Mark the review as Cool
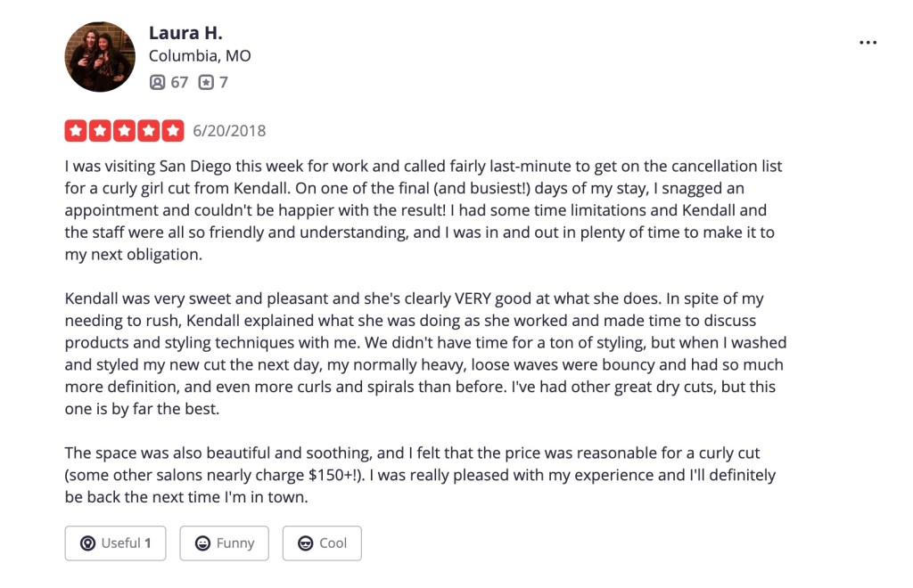Screen dimensions: 913x588 (322, 543)
